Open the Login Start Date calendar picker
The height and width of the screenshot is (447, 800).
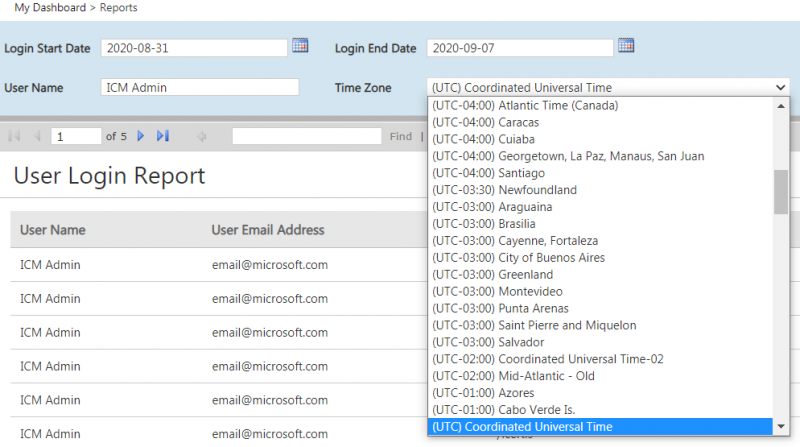tap(300, 46)
